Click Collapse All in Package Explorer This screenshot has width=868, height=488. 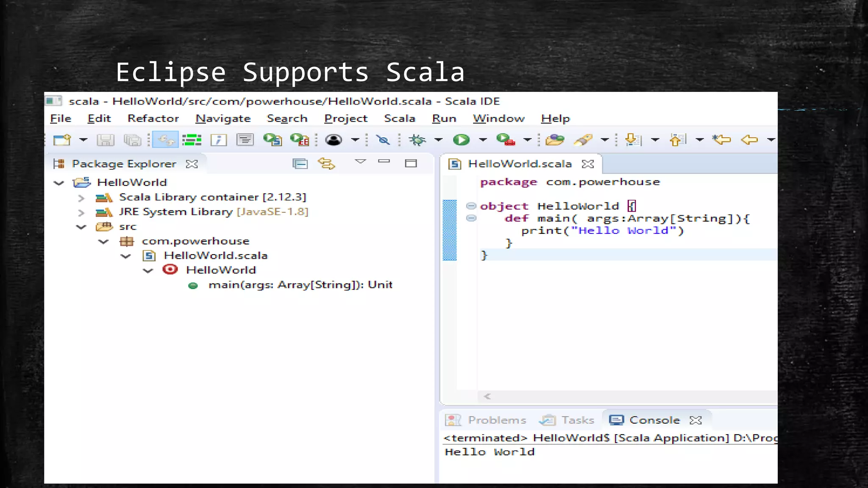(300, 164)
